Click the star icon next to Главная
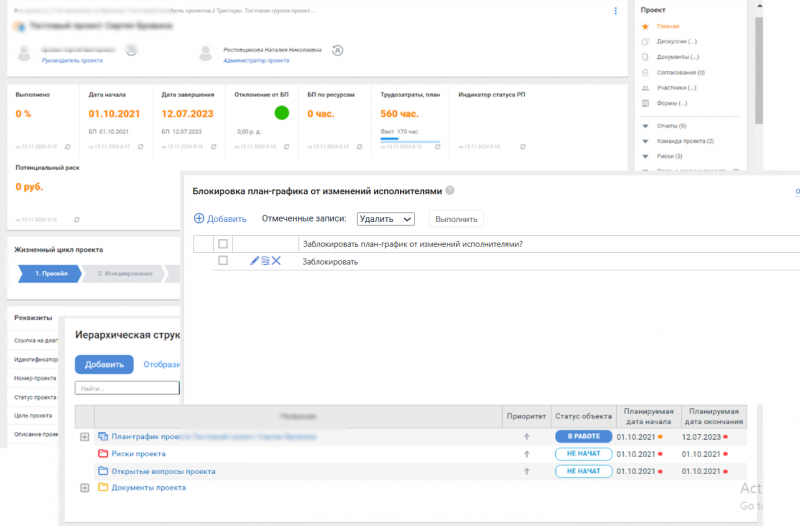Image resolution: width=800 pixels, height=526 pixels. [x=646, y=26]
